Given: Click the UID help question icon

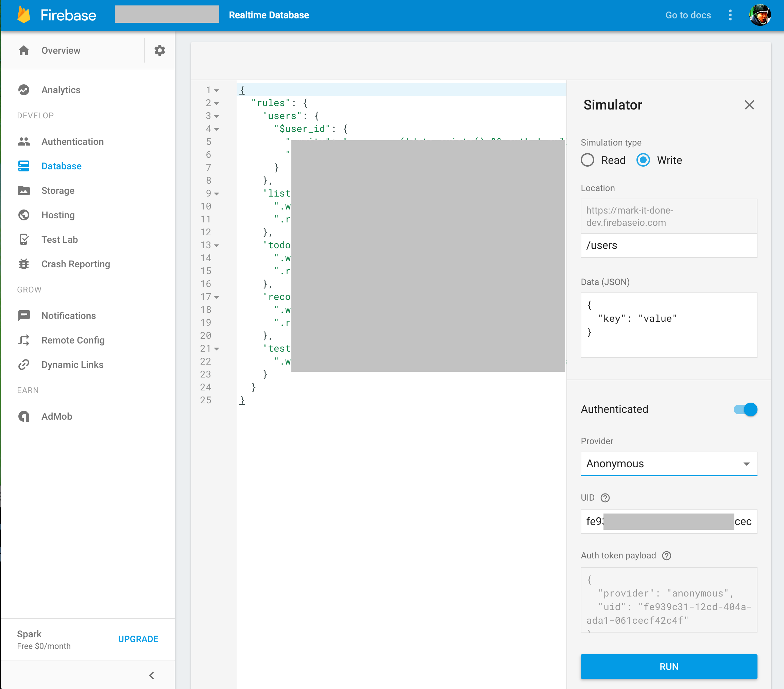Looking at the screenshot, I should [605, 498].
